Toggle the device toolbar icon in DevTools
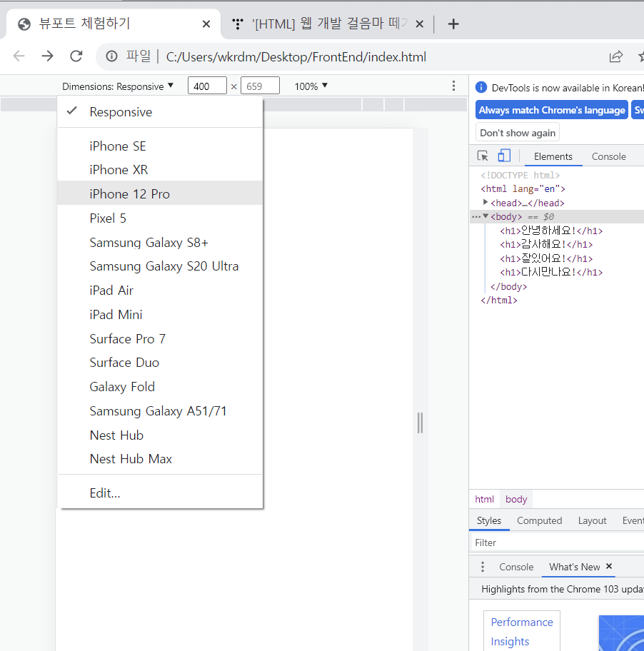 coord(504,156)
